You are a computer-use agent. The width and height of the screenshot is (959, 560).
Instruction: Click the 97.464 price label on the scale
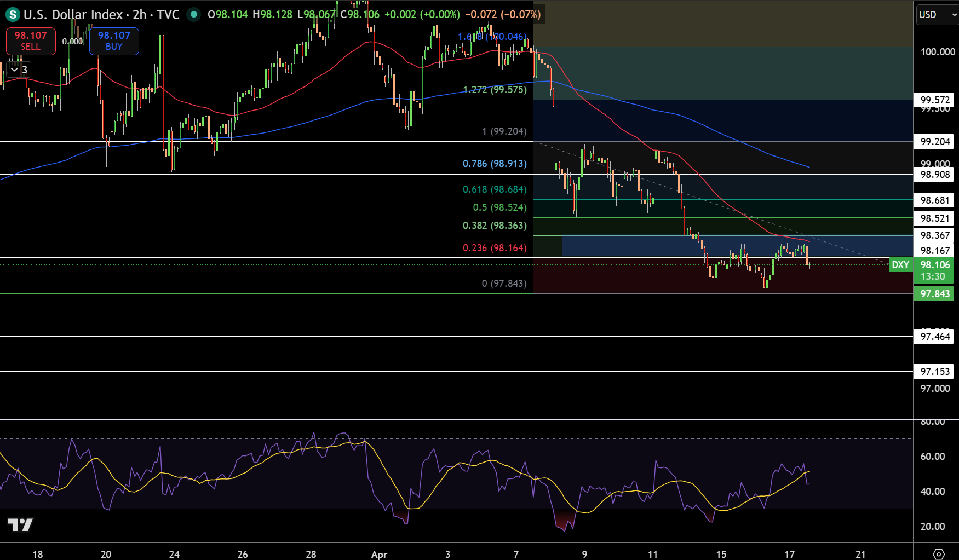tap(934, 337)
